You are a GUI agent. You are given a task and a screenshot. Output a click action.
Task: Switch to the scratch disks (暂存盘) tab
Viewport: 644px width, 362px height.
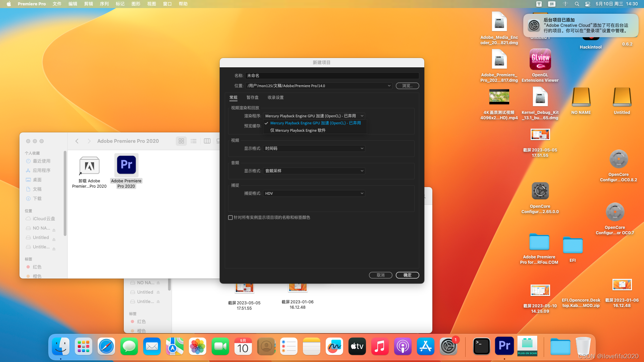pos(252,98)
